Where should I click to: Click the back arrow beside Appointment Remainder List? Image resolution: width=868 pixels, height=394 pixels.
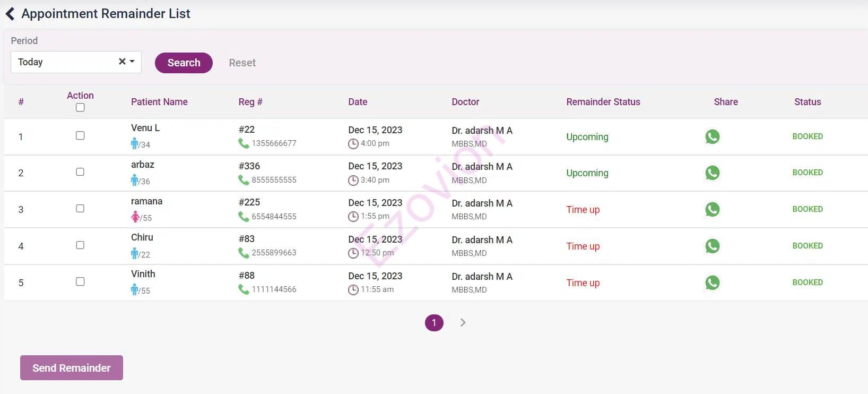[x=10, y=14]
